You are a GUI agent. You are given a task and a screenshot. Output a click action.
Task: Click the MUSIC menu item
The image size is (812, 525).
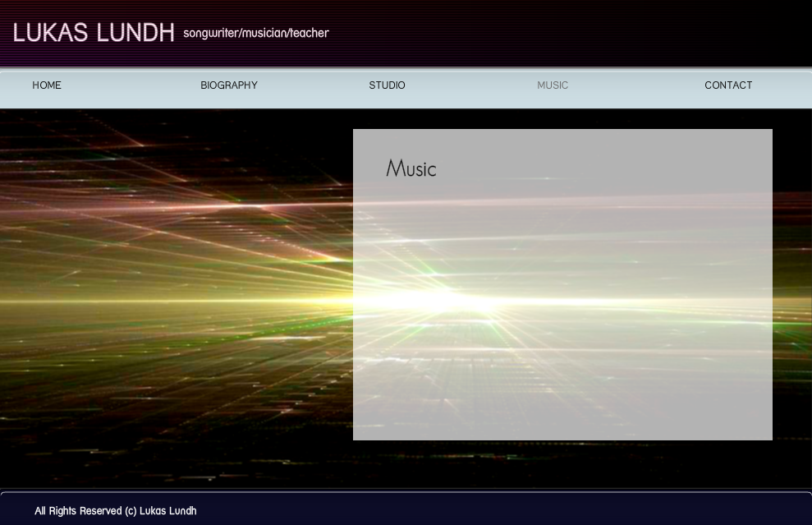[553, 85]
